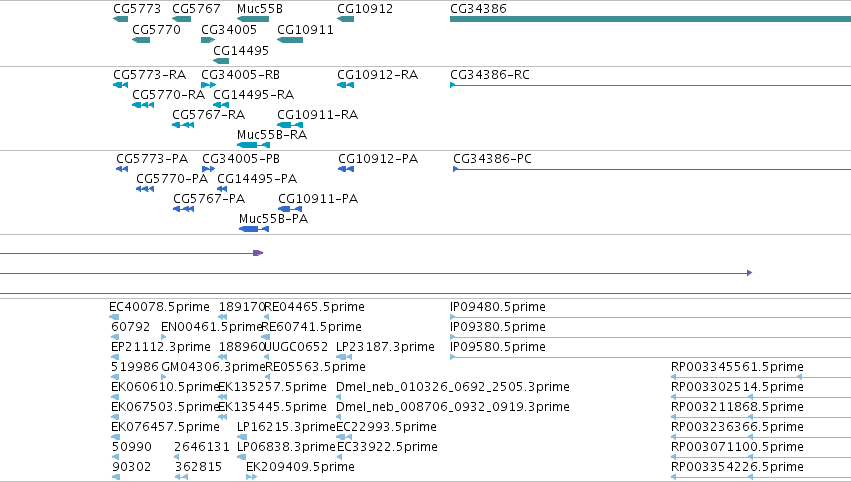Click the CG10912 gene label
The image size is (851, 482).
(365, 9)
